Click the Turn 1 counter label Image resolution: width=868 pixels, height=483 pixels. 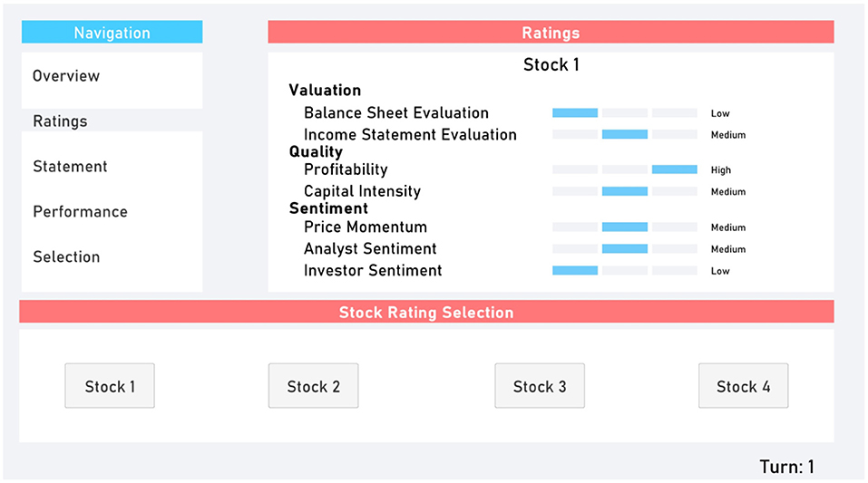coord(786,467)
